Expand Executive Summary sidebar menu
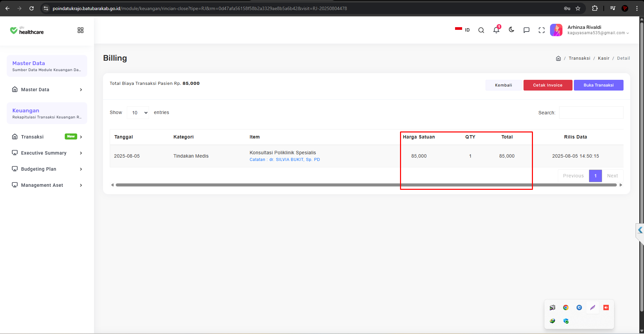The image size is (644, 334). tap(47, 153)
